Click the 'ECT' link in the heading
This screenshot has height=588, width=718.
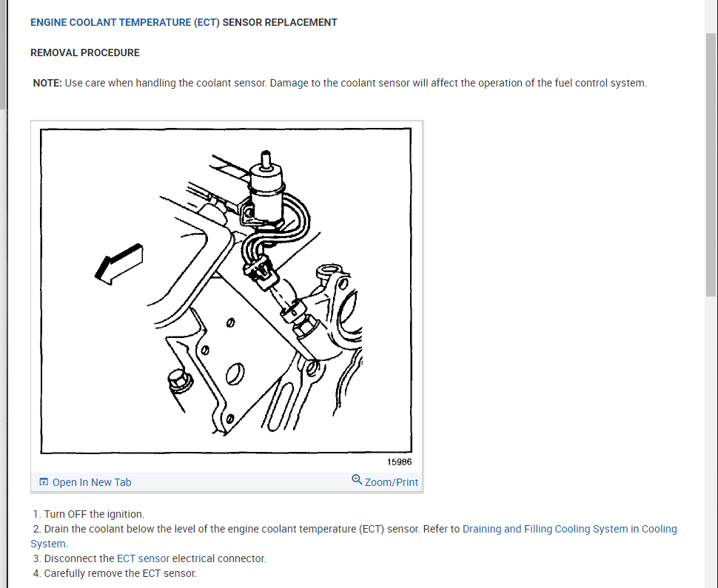pyautogui.click(x=207, y=22)
